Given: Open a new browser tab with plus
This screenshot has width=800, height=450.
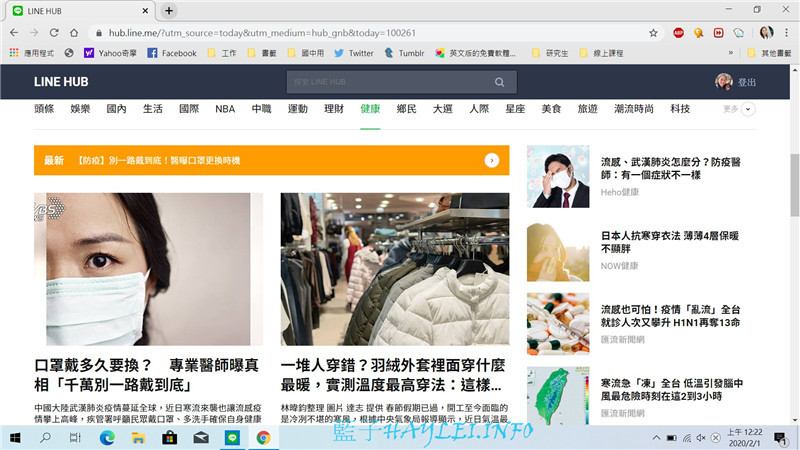Looking at the screenshot, I should 169,11.
